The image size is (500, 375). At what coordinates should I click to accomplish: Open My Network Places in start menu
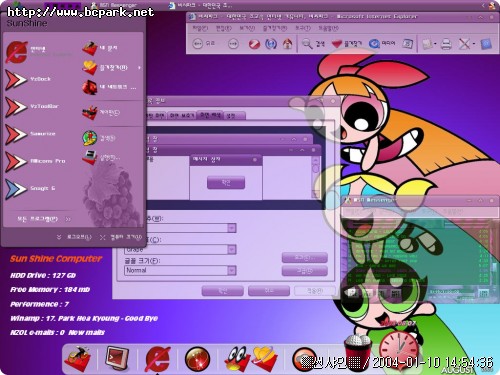[109, 87]
